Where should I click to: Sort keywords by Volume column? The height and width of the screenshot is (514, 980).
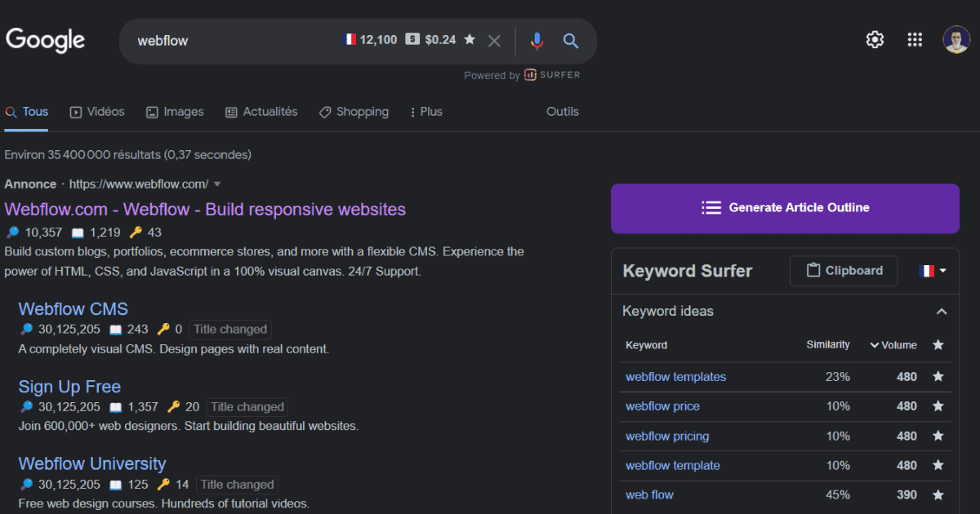(893, 345)
